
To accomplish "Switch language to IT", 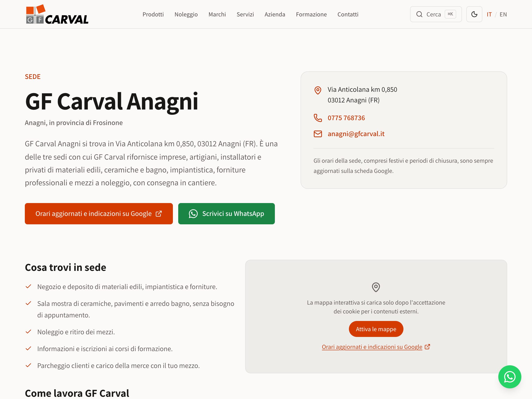I will coord(489,14).
